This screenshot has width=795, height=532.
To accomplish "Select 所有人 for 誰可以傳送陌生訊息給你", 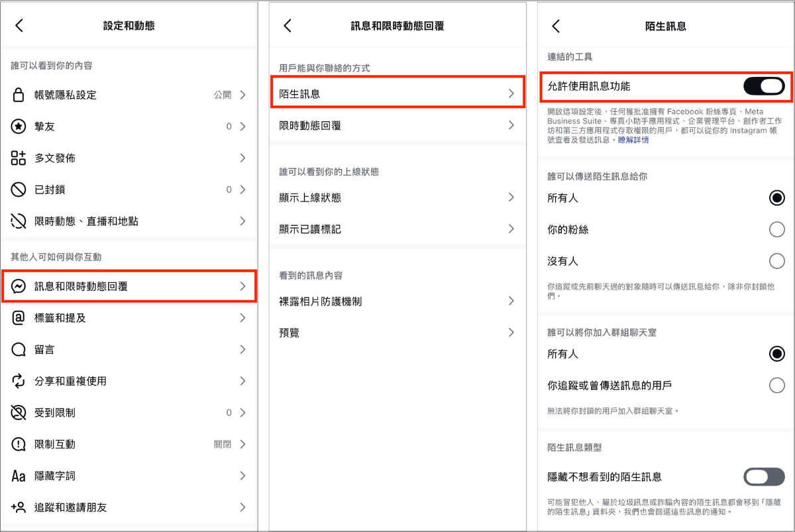I will [776, 197].
